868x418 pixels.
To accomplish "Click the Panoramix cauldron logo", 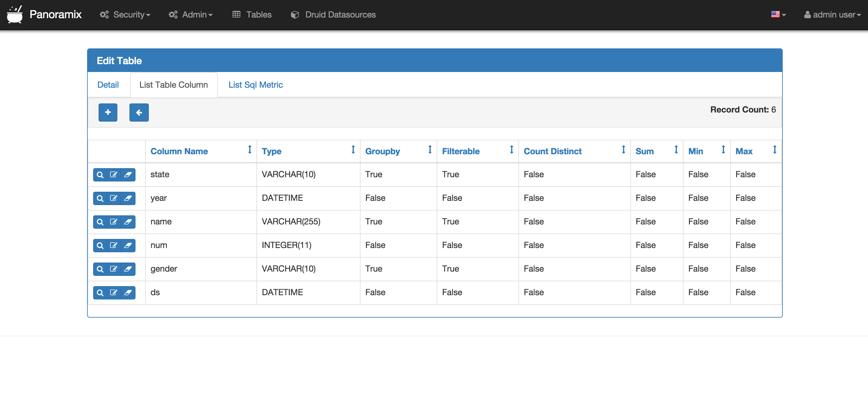I will click(15, 15).
